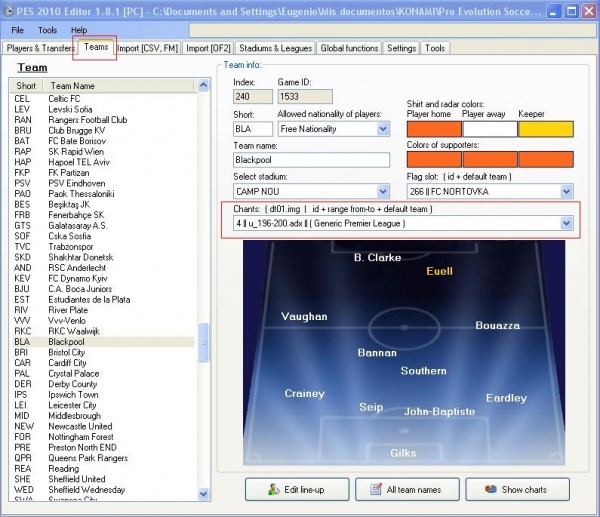600x517 pixels.
Task: Select Fenerbahçe SK row
Action: 103,215
